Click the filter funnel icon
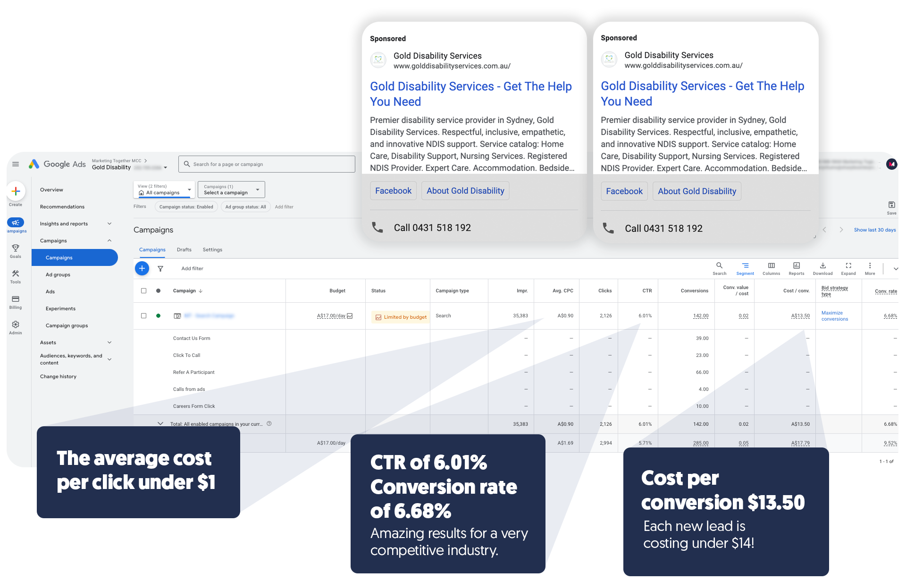906x588 pixels. 160,269
